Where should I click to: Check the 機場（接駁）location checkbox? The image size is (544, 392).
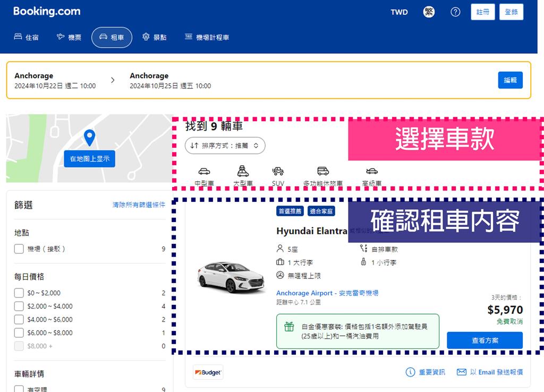[19, 249]
